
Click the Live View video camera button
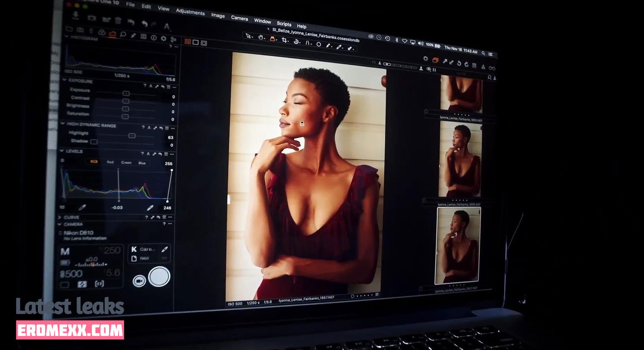(139, 281)
